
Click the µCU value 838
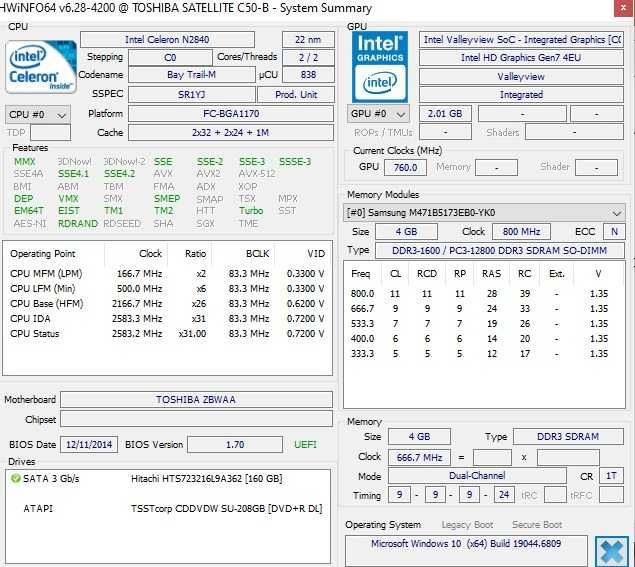(308, 75)
